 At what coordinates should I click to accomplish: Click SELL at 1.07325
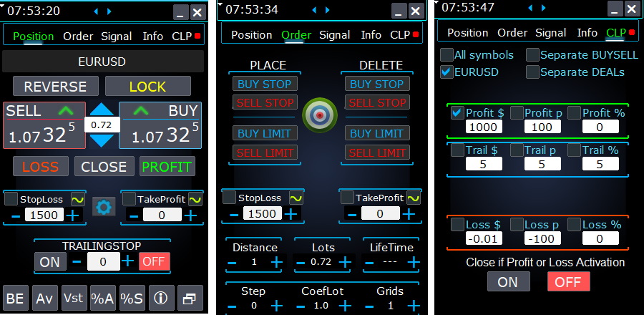44,125
